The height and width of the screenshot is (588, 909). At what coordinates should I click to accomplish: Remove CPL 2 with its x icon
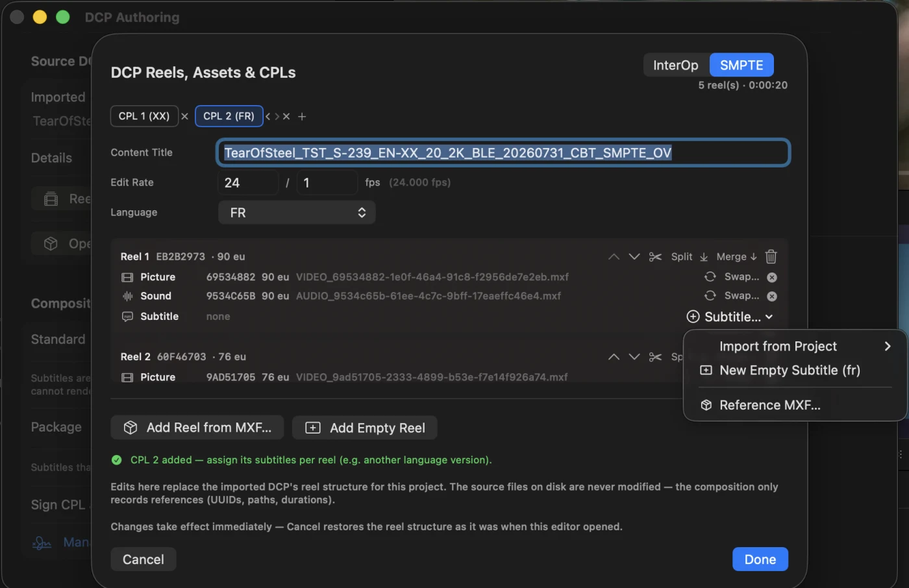286,117
